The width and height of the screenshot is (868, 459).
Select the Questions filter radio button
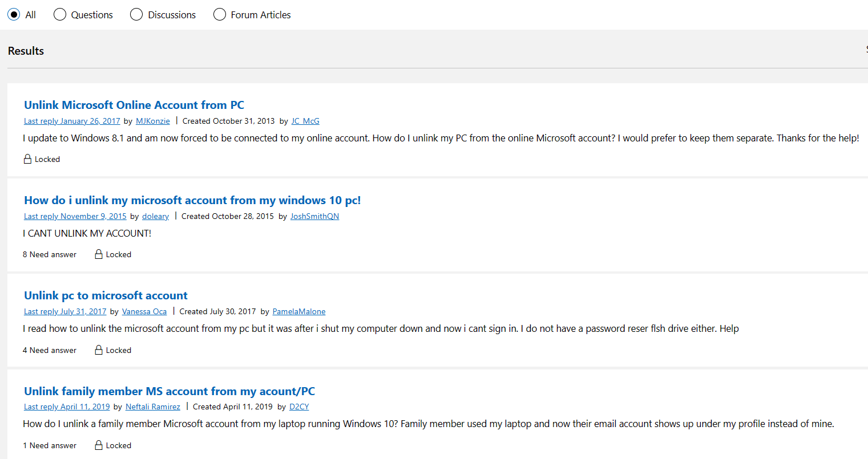(x=60, y=14)
